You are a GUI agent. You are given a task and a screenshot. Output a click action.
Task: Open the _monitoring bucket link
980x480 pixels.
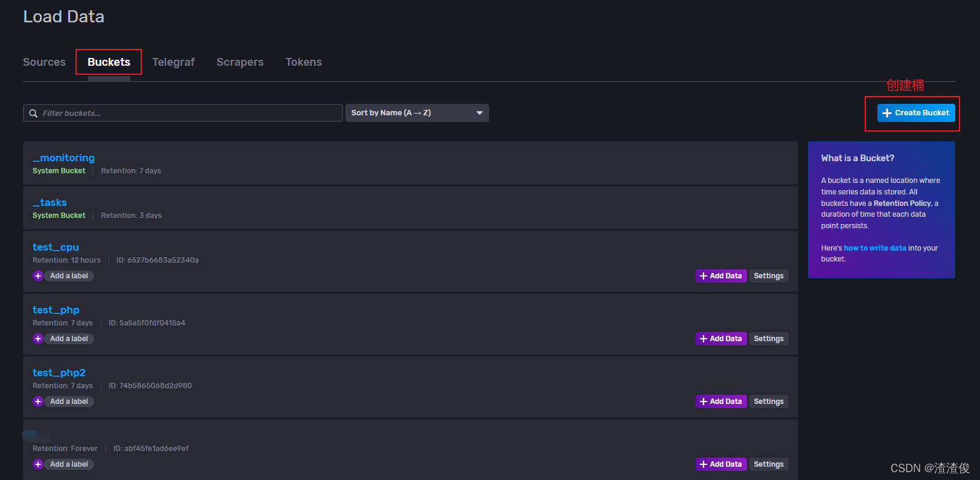pyautogui.click(x=63, y=158)
